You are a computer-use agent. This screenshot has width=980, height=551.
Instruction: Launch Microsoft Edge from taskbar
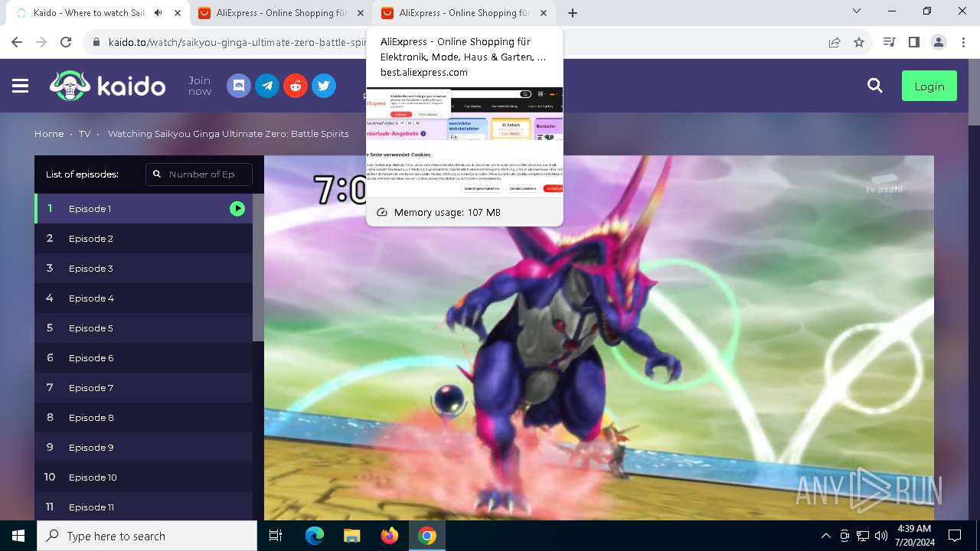tap(315, 536)
